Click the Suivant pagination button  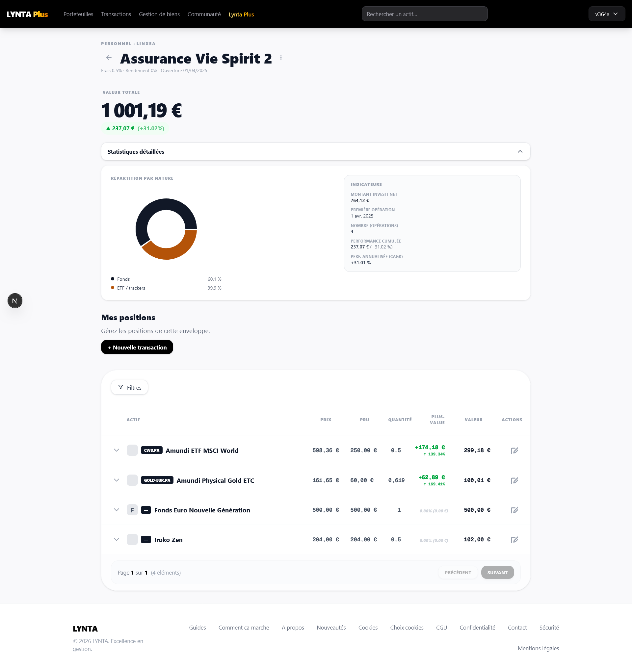pyautogui.click(x=498, y=573)
